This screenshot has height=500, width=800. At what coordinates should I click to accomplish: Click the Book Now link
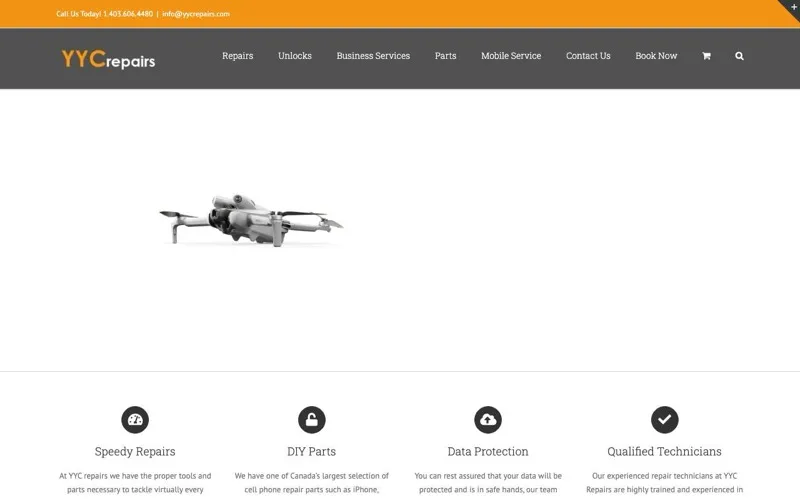(656, 56)
